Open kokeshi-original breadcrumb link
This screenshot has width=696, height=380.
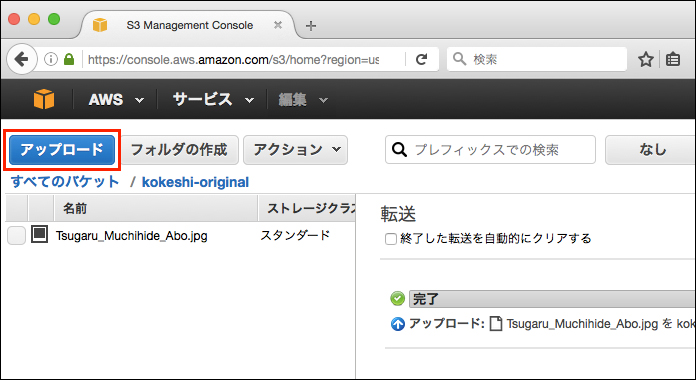point(195,182)
